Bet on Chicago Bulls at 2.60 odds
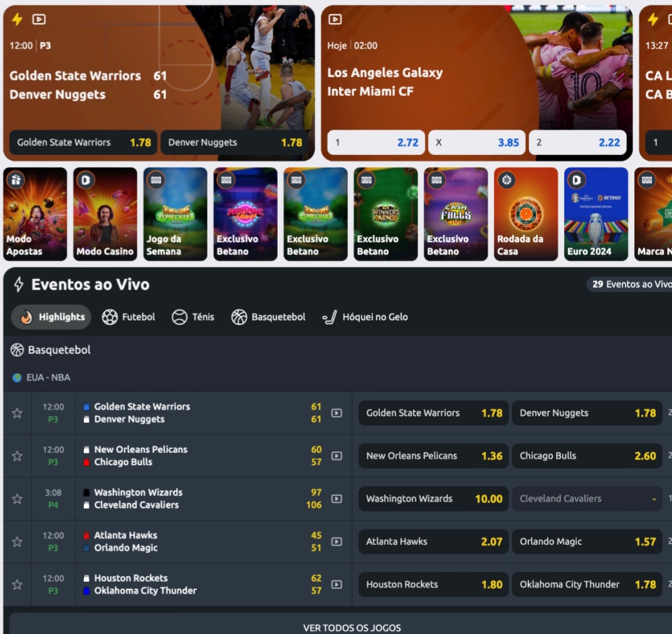 coord(587,456)
